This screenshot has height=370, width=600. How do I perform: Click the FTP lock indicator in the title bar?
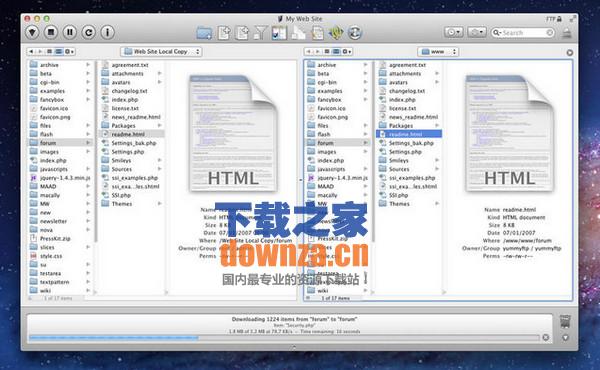pos(554,19)
